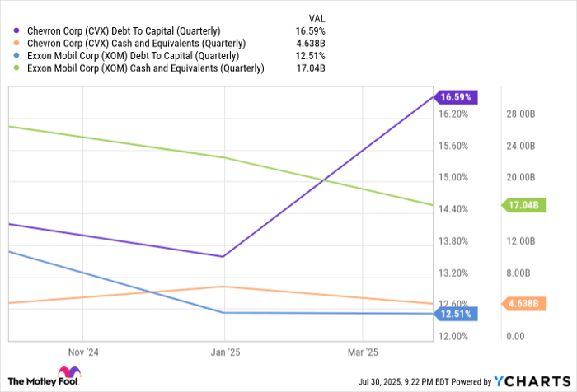Viewport: 577px width, 392px height.
Task: Click the purple Chevron Debt To Capital legend dot
Action: pyautogui.click(x=16, y=31)
